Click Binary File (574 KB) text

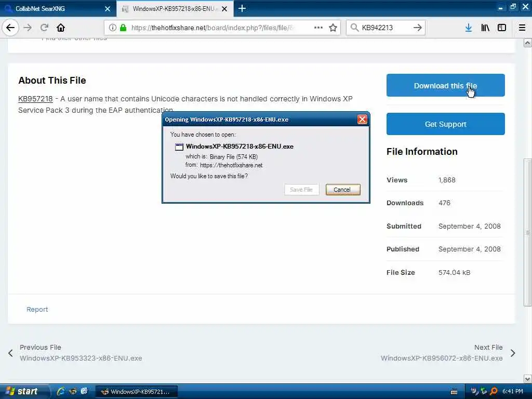click(233, 157)
